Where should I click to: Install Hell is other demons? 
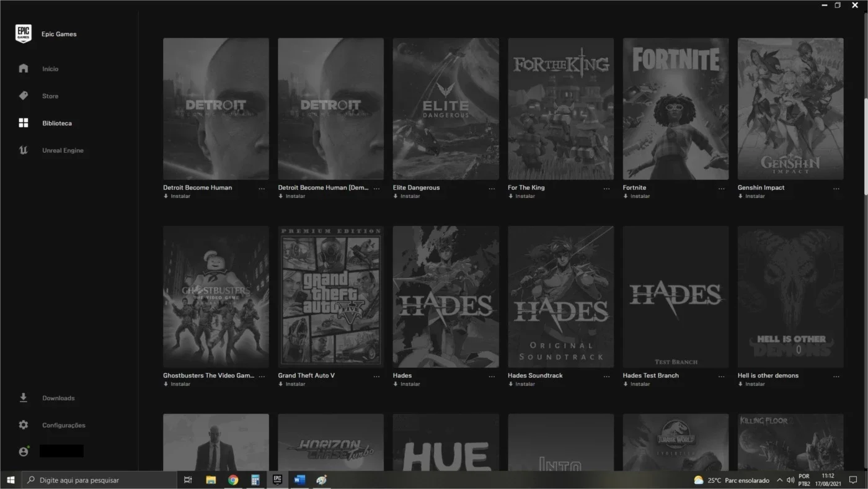tap(751, 384)
